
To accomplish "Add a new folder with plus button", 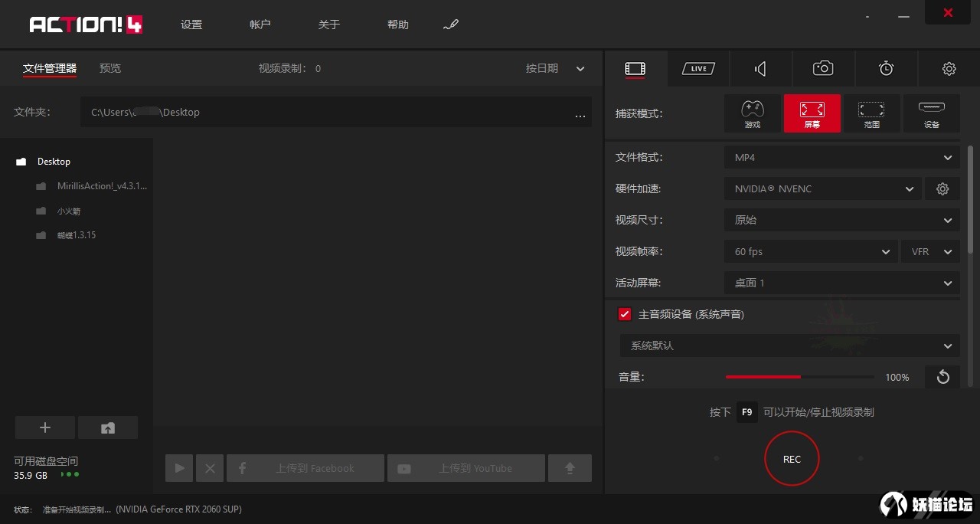I will click(x=45, y=427).
